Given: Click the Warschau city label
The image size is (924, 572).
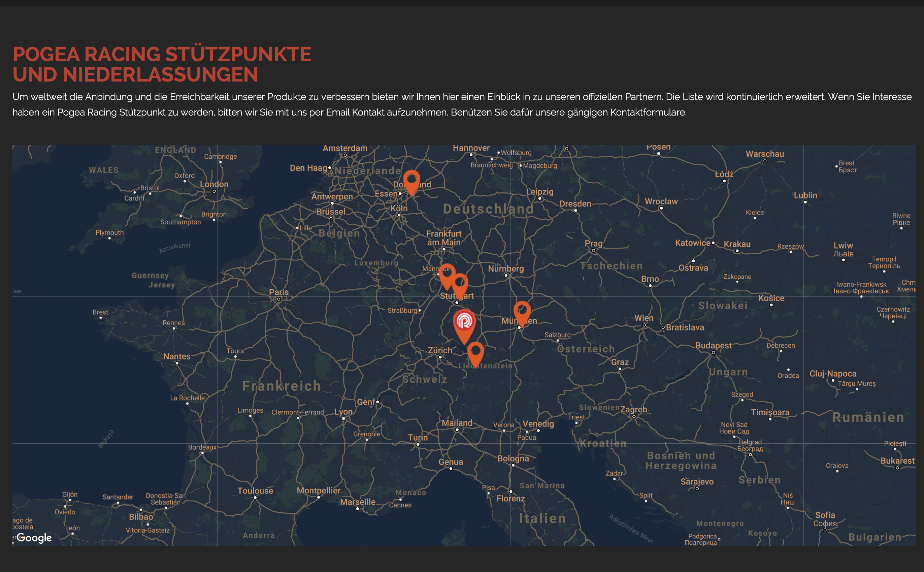Looking at the screenshot, I should (765, 154).
